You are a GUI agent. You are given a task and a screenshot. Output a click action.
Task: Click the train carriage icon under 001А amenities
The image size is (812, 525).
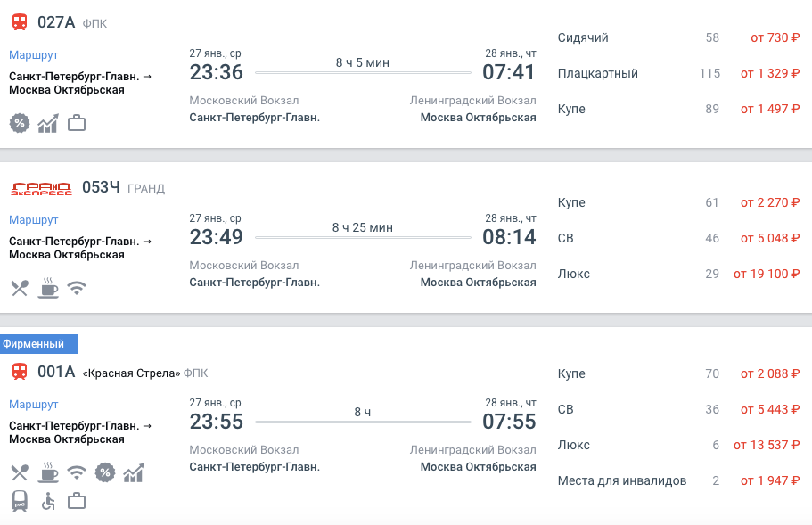pos(20,501)
